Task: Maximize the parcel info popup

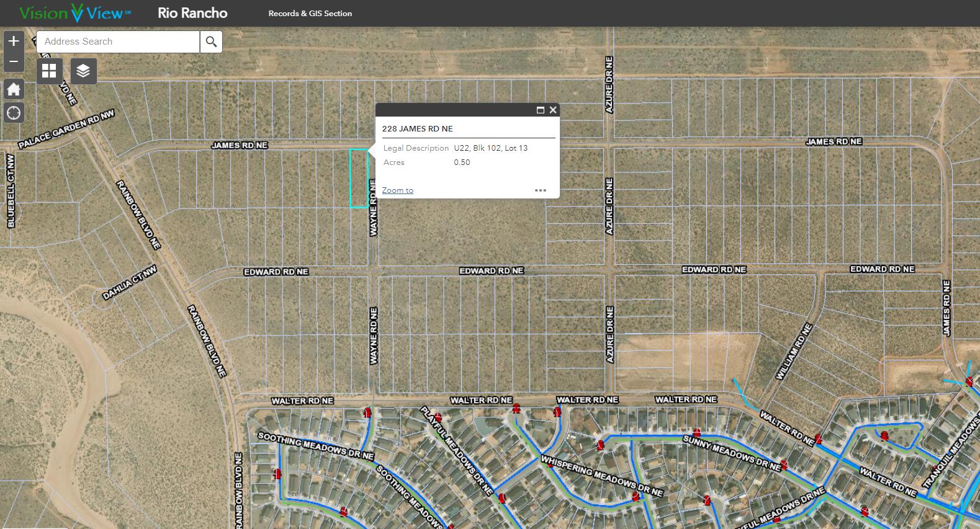Action: (540, 110)
